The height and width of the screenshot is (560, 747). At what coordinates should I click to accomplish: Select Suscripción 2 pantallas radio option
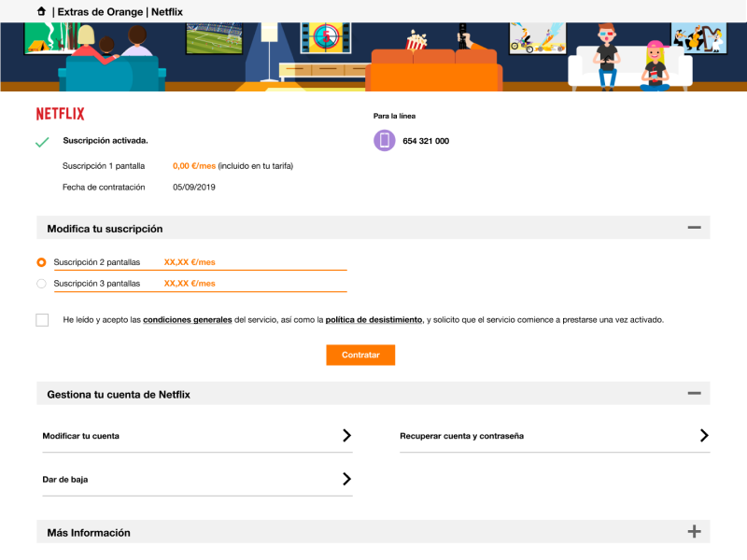pyautogui.click(x=41, y=262)
